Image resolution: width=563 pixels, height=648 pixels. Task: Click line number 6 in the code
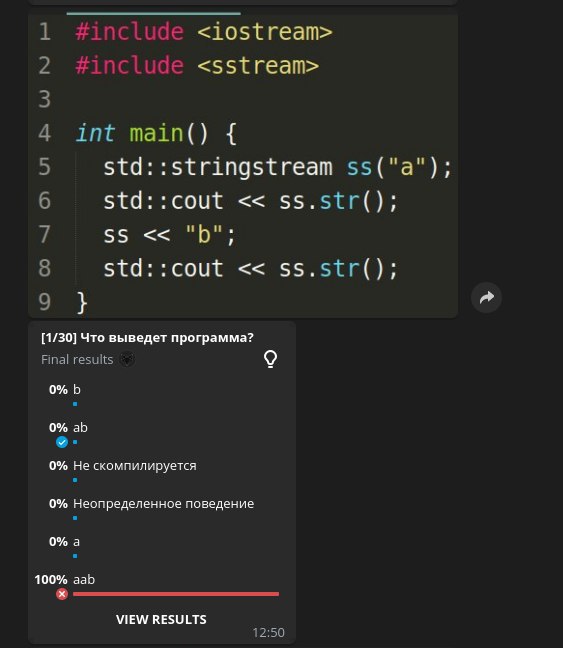(x=45, y=200)
